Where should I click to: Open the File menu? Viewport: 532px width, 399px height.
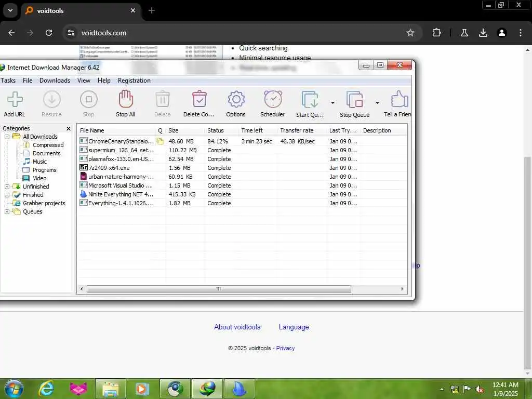pyautogui.click(x=28, y=81)
